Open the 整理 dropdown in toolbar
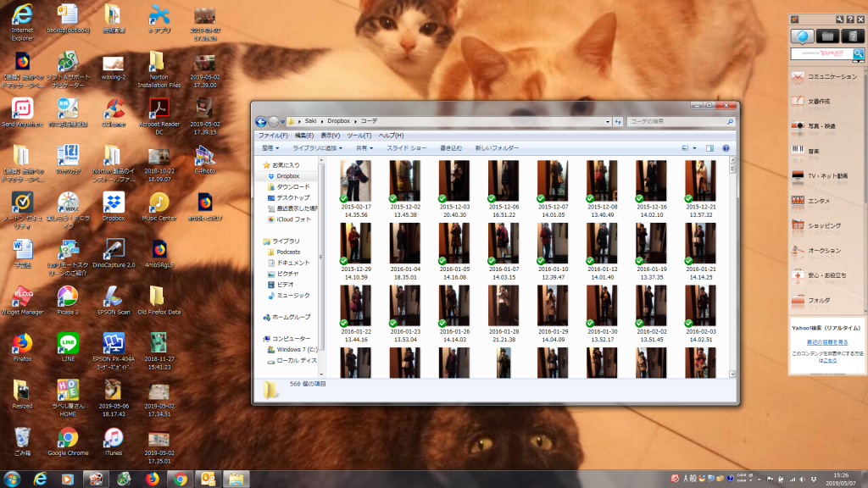The height and width of the screenshot is (488, 868). tap(273, 148)
